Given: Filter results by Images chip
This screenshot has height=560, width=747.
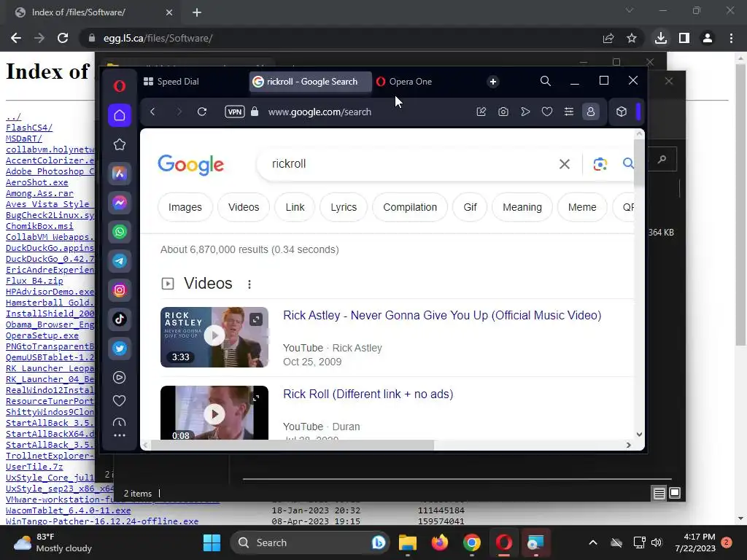Looking at the screenshot, I should (185, 207).
